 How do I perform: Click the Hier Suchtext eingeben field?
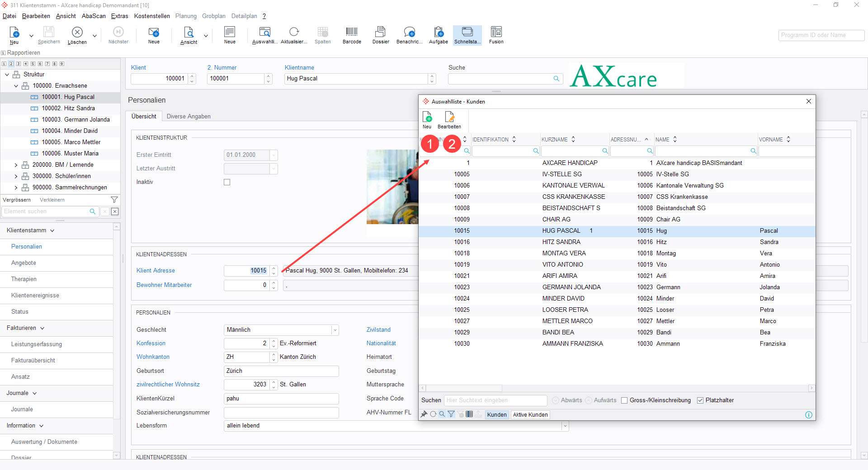pos(495,400)
